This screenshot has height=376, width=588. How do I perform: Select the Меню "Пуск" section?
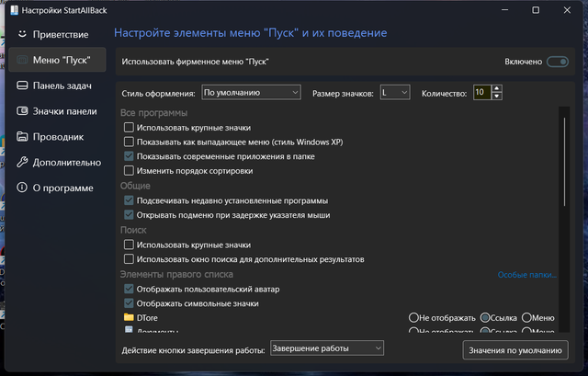coord(57,60)
